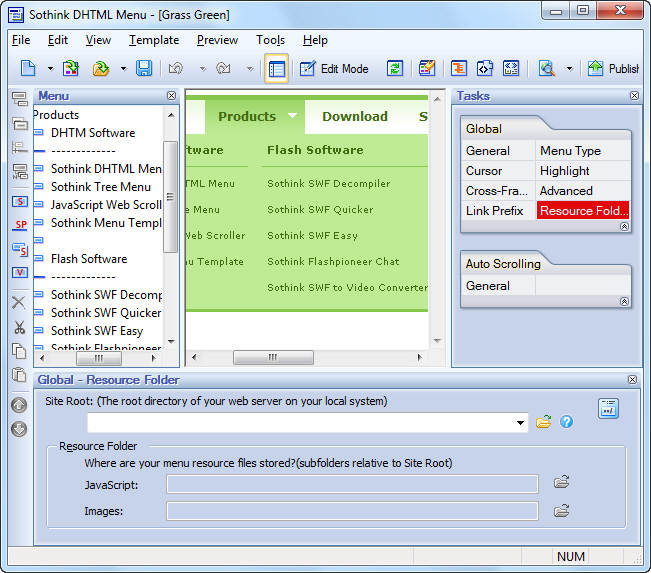The image size is (651, 573).
Task: Expand the Undo history dropdown arrow
Action: pyautogui.click(x=203, y=69)
